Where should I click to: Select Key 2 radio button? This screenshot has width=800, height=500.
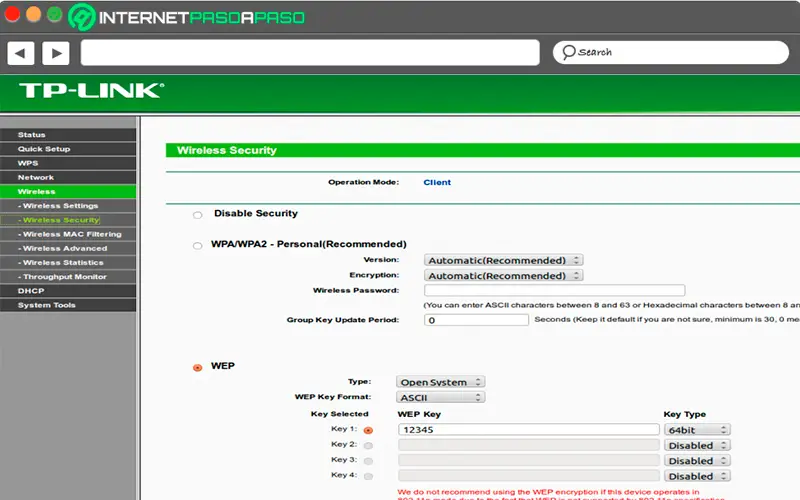(368, 445)
